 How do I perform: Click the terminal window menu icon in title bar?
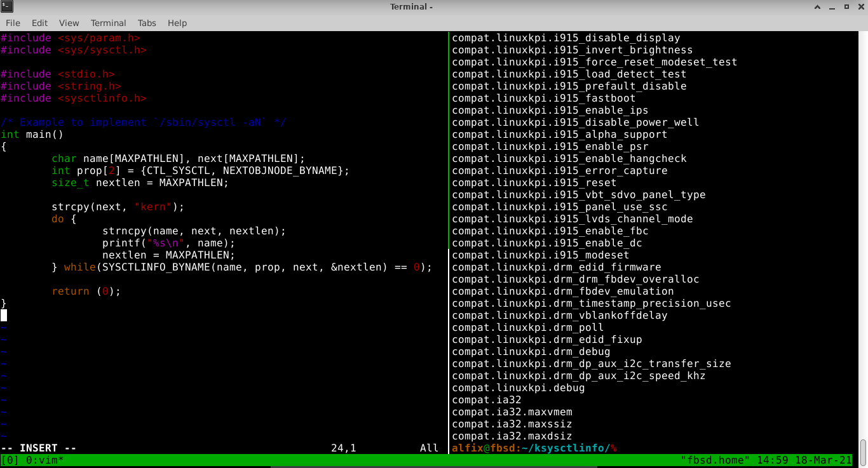7,7
